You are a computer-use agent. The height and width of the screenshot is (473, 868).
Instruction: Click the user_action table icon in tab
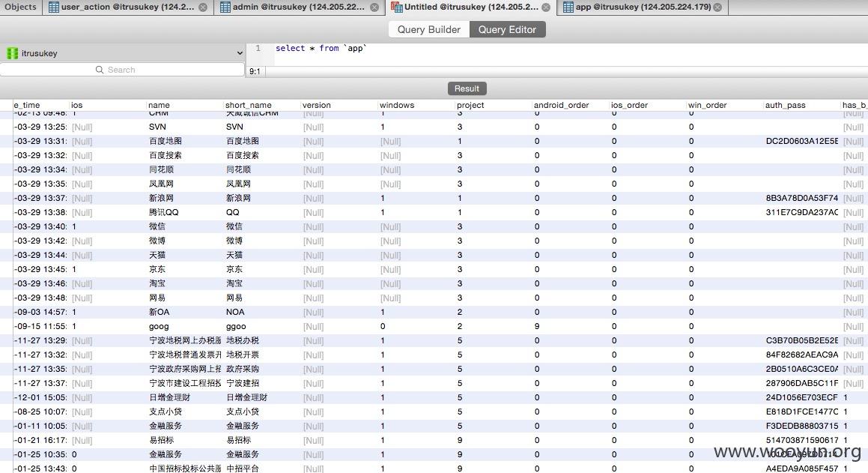(x=54, y=7)
